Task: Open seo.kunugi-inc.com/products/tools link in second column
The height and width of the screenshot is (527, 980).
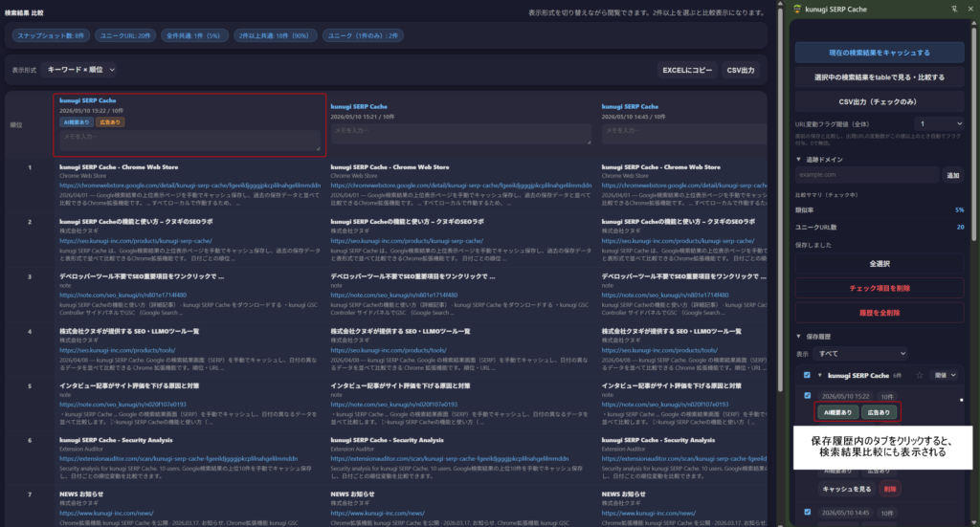Action: click(389, 350)
